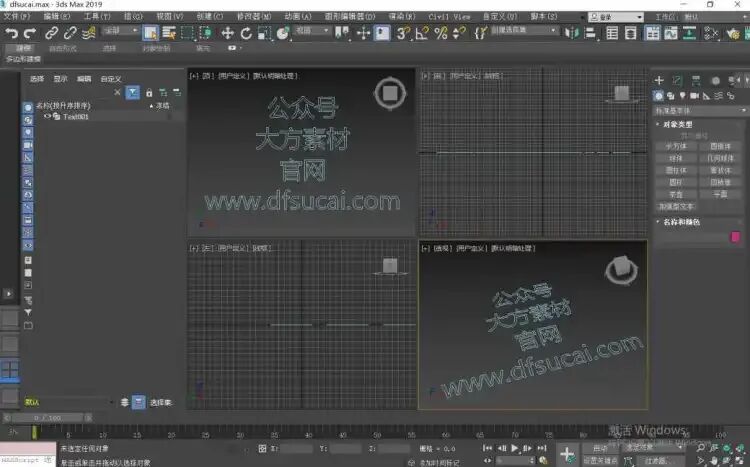Switch to the Modify tab in command panel
750x467 pixels.
[x=677, y=80]
